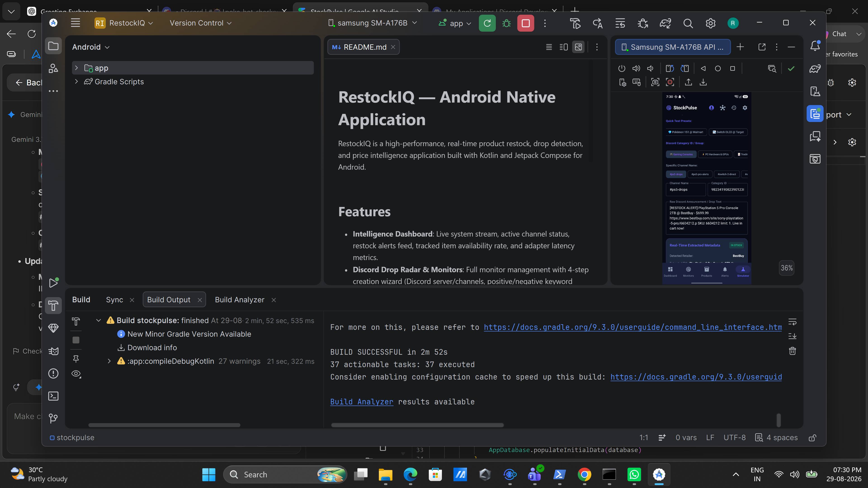The image size is (868, 488).
Task: Open Gemini app quality insights gem icon
Action: (x=54, y=328)
